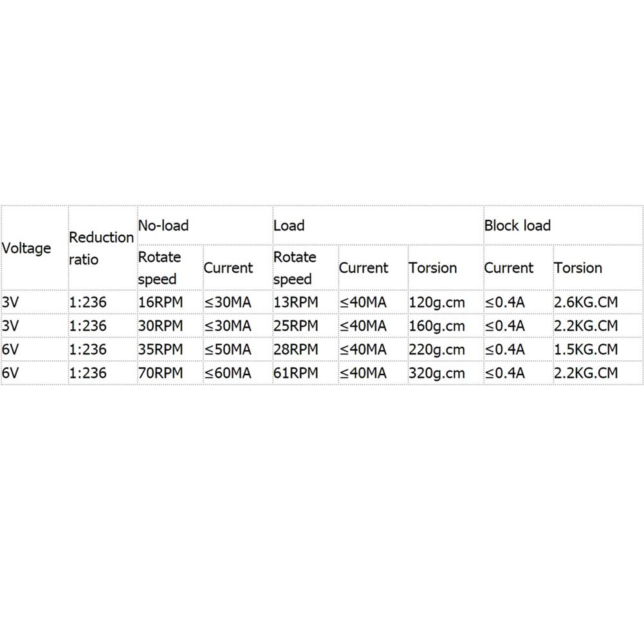Click the 16RPM no-load speed cell
Screen dimensions: 644x644
170,302
